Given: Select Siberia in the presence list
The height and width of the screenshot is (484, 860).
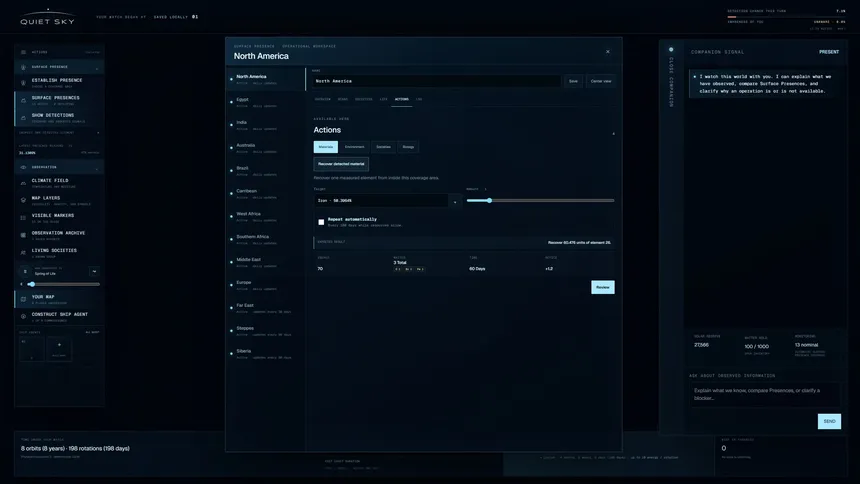Looking at the screenshot, I should click(265, 354).
